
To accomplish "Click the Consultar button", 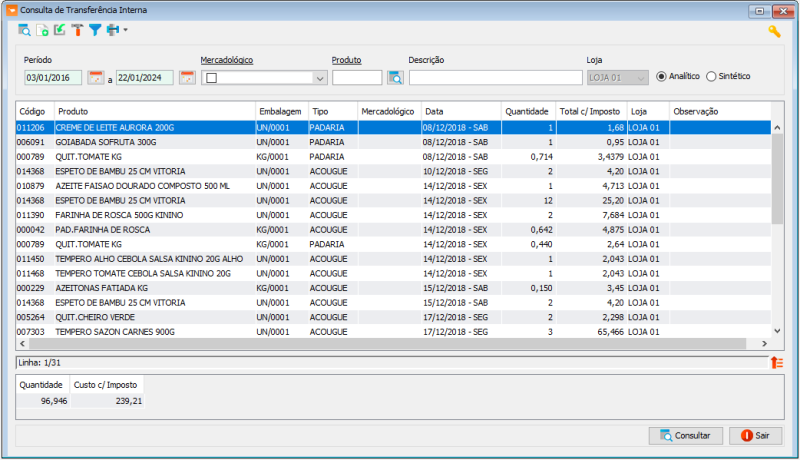I will tap(686, 436).
